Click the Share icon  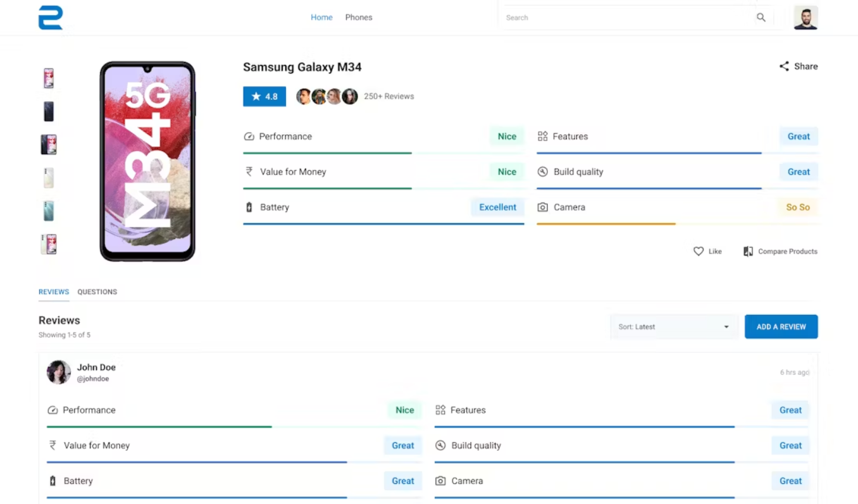(x=784, y=66)
